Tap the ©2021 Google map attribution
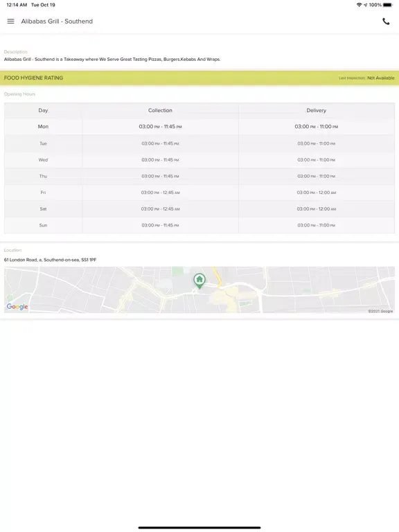 point(380,311)
